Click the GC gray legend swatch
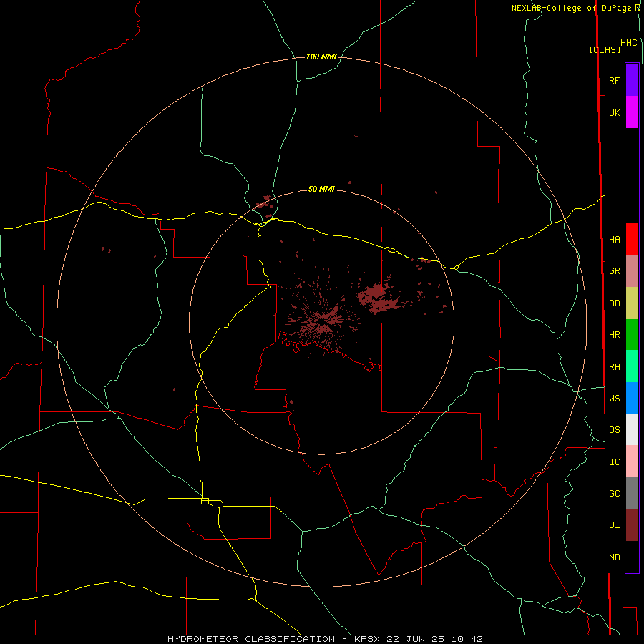This screenshot has height=644, width=644. (632, 493)
